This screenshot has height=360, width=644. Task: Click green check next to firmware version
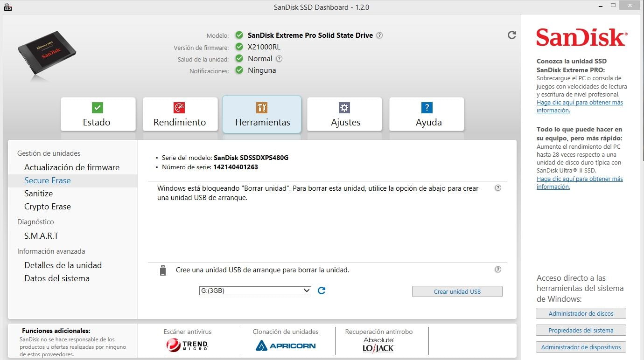[x=239, y=47]
